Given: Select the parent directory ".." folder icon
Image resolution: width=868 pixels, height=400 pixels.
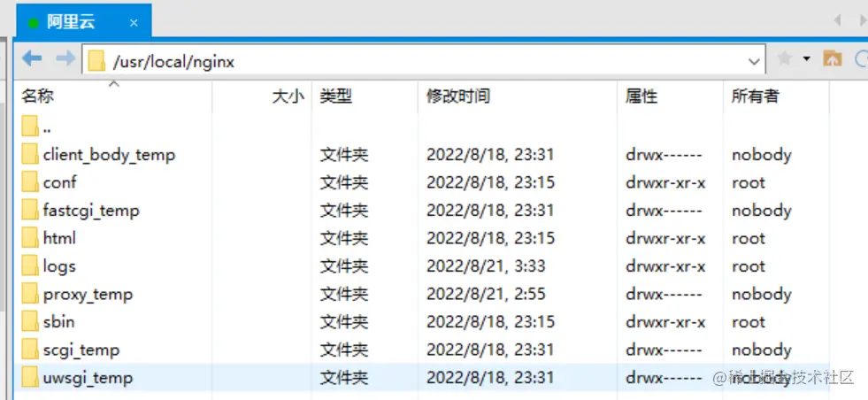Looking at the screenshot, I should coord(30,127).
